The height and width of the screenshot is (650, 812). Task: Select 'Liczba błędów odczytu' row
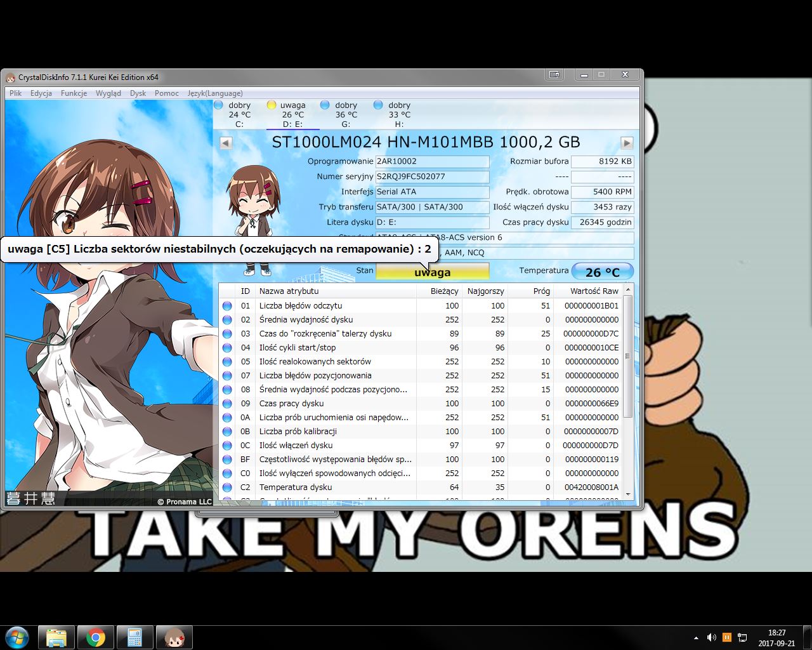[421, 306]
